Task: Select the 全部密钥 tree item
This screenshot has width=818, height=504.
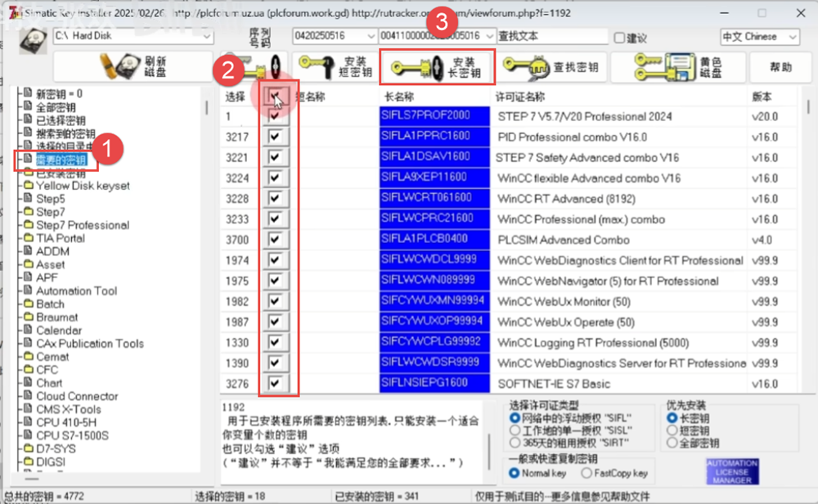Action: (56, 107)
